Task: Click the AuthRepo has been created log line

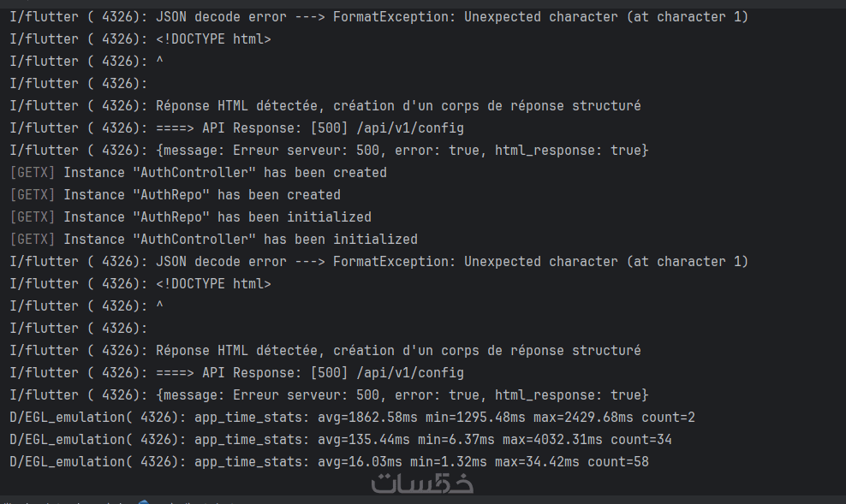Action: click(201, 195)
